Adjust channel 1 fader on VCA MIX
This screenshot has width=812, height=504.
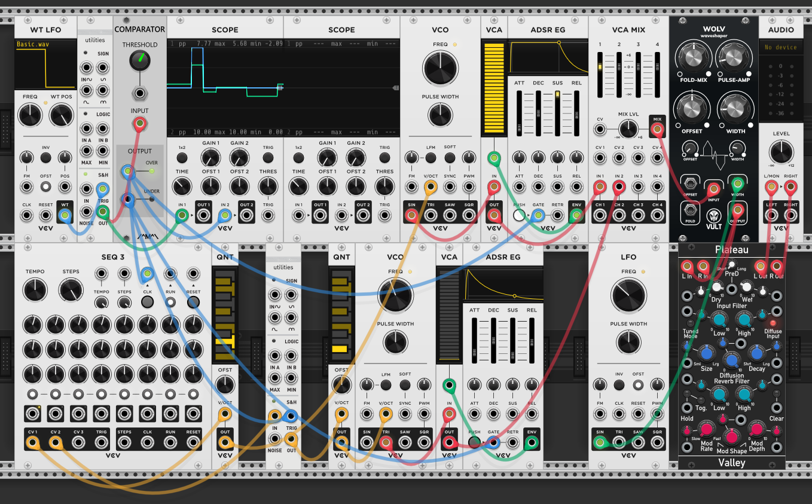[x=600, y=74]
